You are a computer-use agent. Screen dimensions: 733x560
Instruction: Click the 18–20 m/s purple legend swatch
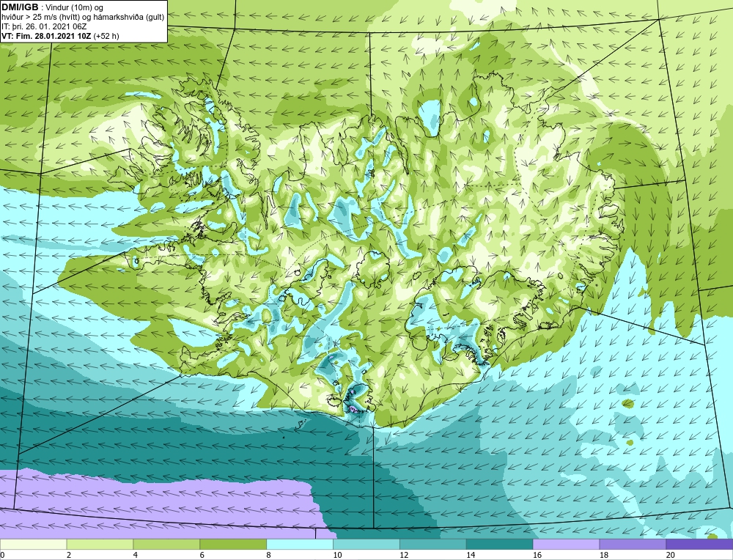tap(633, 545)
